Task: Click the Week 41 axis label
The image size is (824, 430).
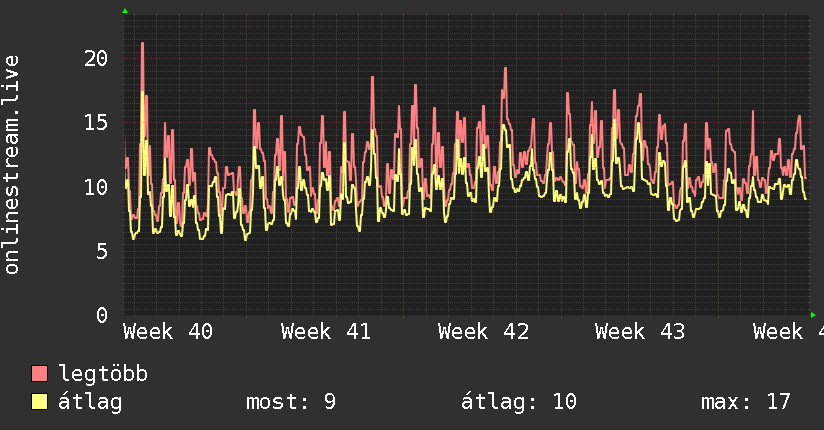Action: [326, 332]
